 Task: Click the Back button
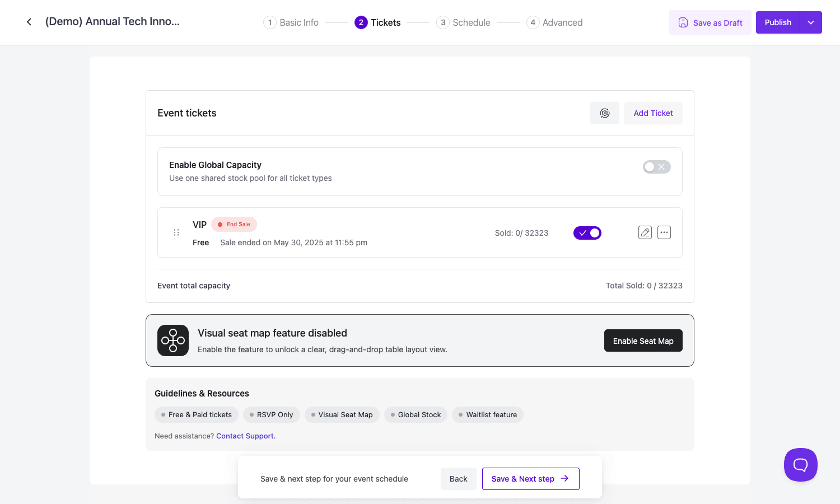coord(458,479)
